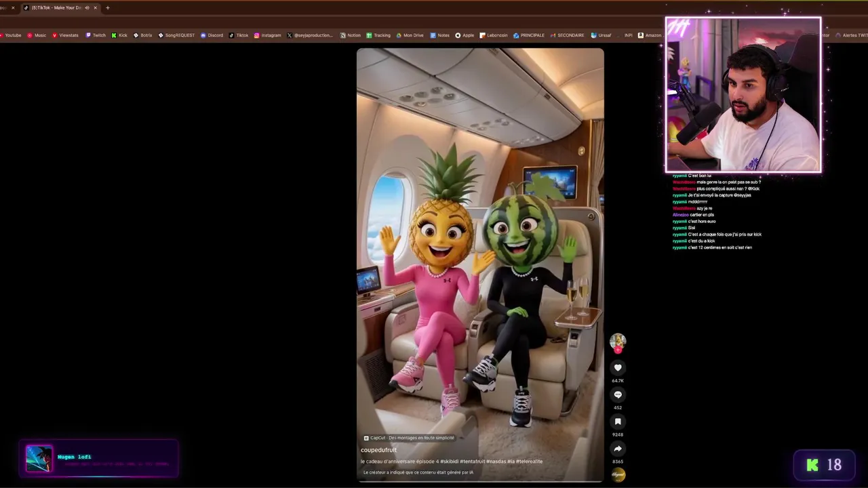The height and width of the screenshot is (488, 868).
Task: Open the Tiktok bookmark in bookmarks bar
Action: pyautogui.click(x=239, y=35)
